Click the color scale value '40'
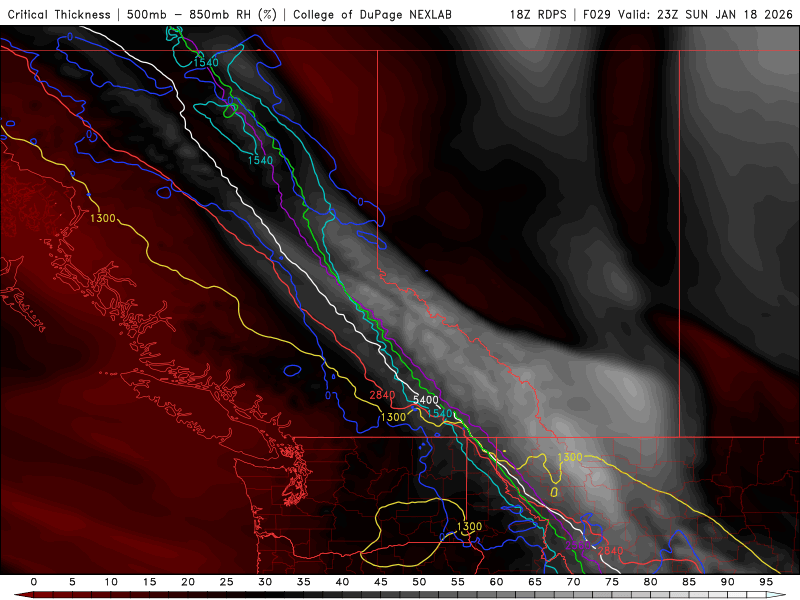This screenshot has height=600, width=800. coord(342,582)
